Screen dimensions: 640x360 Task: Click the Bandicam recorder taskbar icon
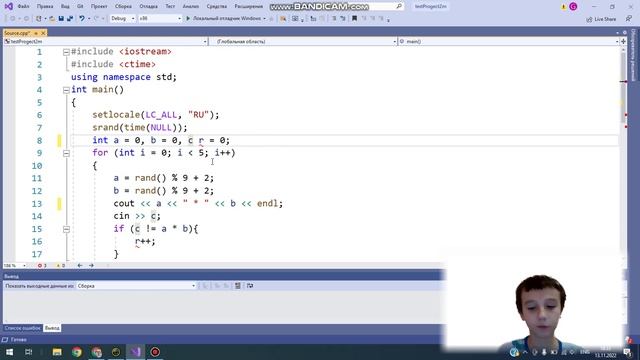point(155,352)
